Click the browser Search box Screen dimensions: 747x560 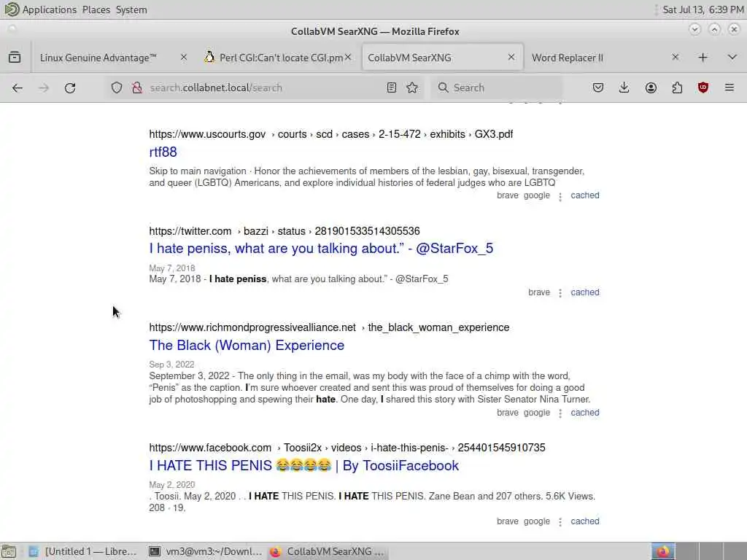coord(497,87)
